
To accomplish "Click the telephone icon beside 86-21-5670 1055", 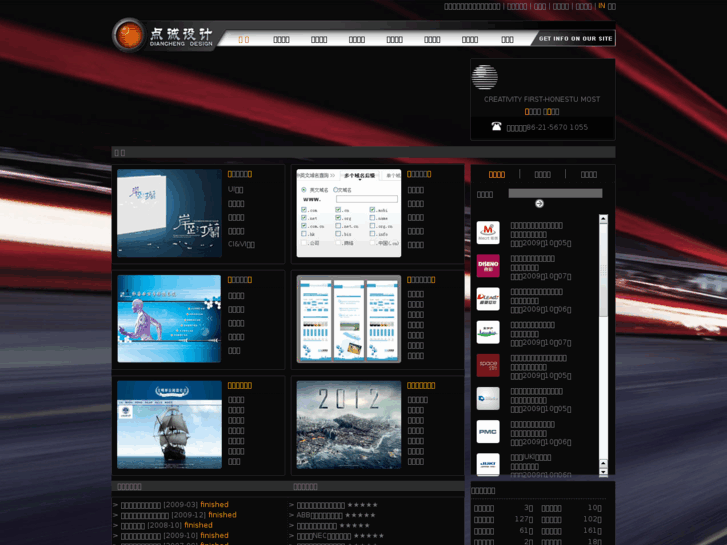I will coord(496,126).
